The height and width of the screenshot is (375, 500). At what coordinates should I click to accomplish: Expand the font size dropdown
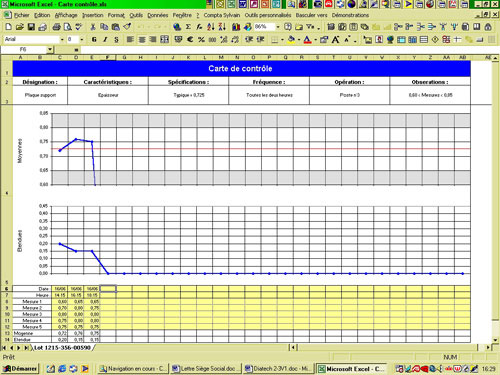click(82, 40)
